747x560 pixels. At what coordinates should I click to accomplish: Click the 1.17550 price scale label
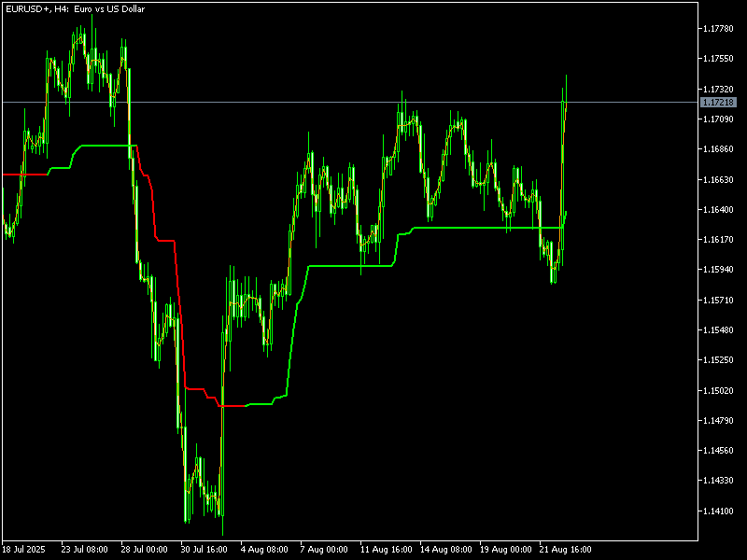[x=718, y=59]
